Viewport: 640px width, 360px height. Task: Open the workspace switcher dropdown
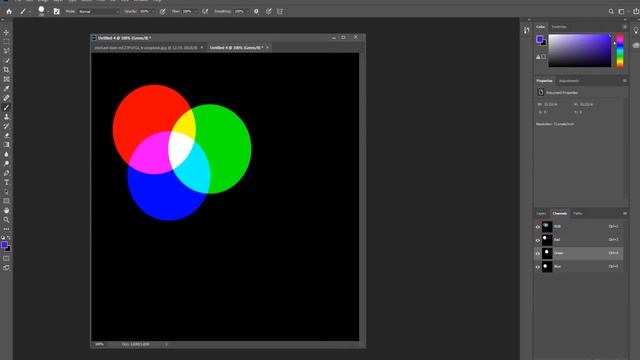[622, 11]
